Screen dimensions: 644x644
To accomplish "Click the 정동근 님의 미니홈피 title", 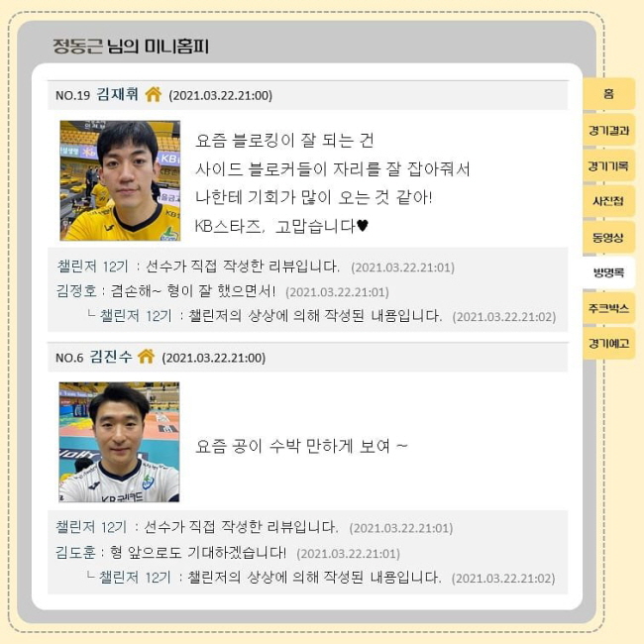I will tap(131, 46).
